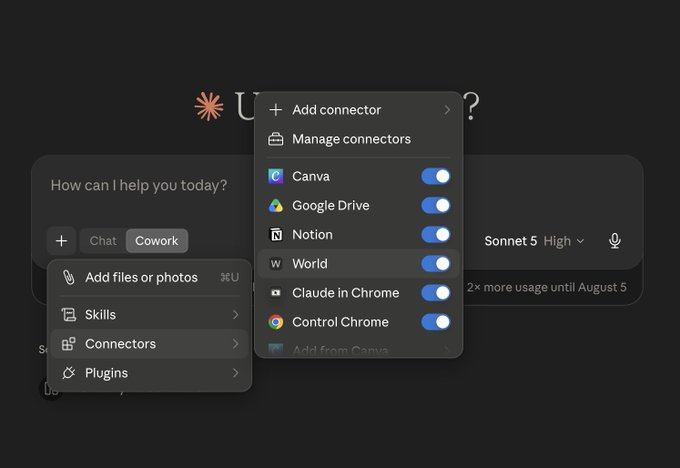680x468 pixels.
Task: Open the Add from Canva submenu chevron
Action: tap(447, 350)
